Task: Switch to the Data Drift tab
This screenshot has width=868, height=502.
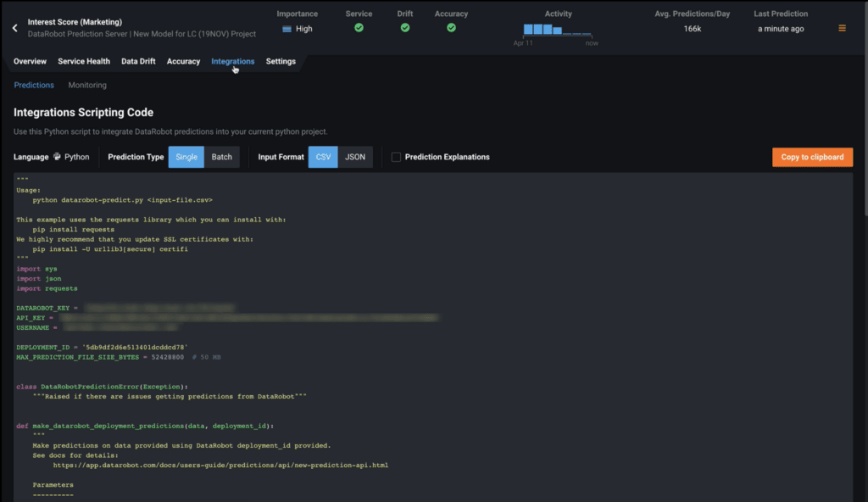Action: (138, 62)
